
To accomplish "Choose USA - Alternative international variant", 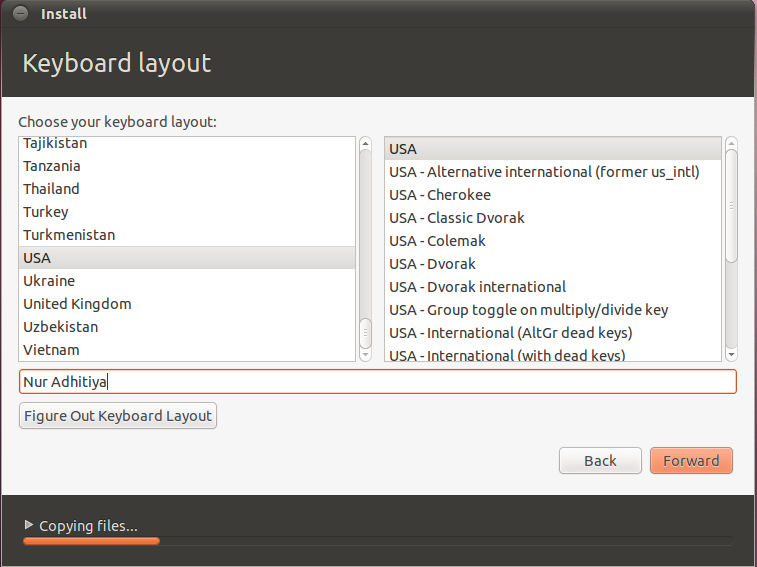I will [553, 172].
